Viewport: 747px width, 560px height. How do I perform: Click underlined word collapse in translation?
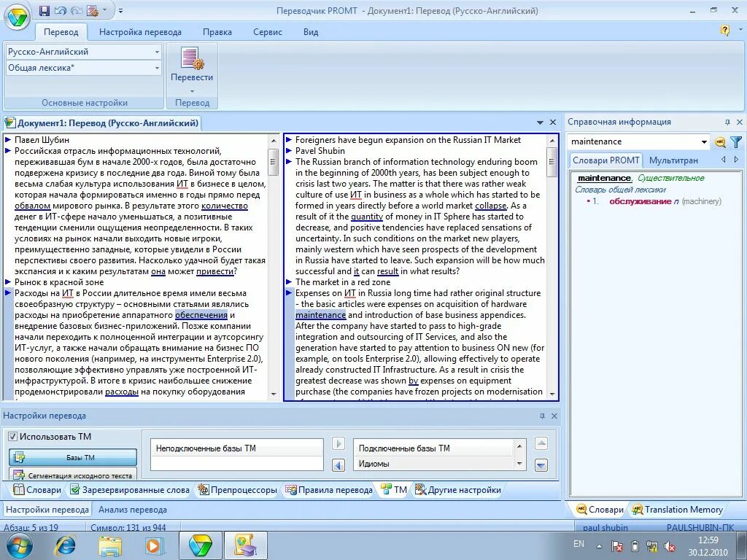coord(490,206)
